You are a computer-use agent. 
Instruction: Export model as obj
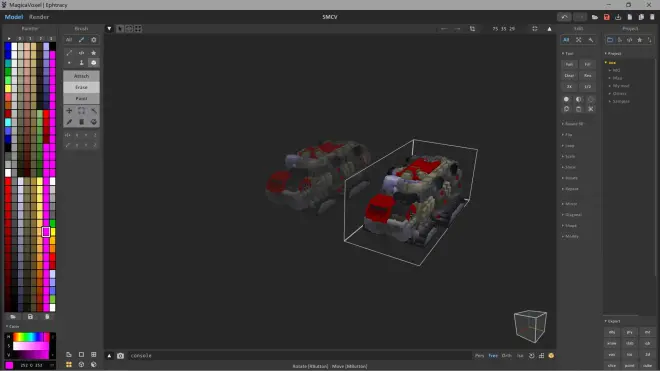click(612, 332)
